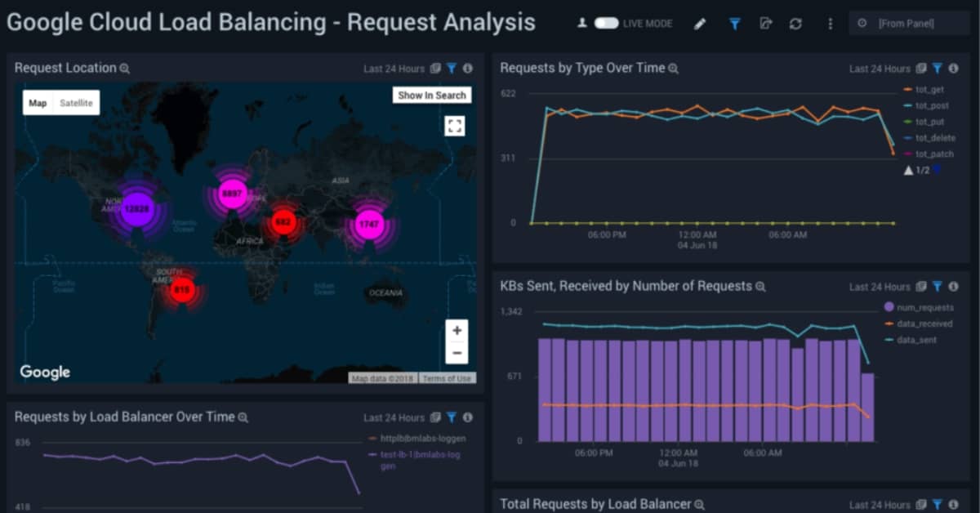Viewport: 980px width, 513px height.
Task: Zoom in on the map with plus
Action: 457,331
